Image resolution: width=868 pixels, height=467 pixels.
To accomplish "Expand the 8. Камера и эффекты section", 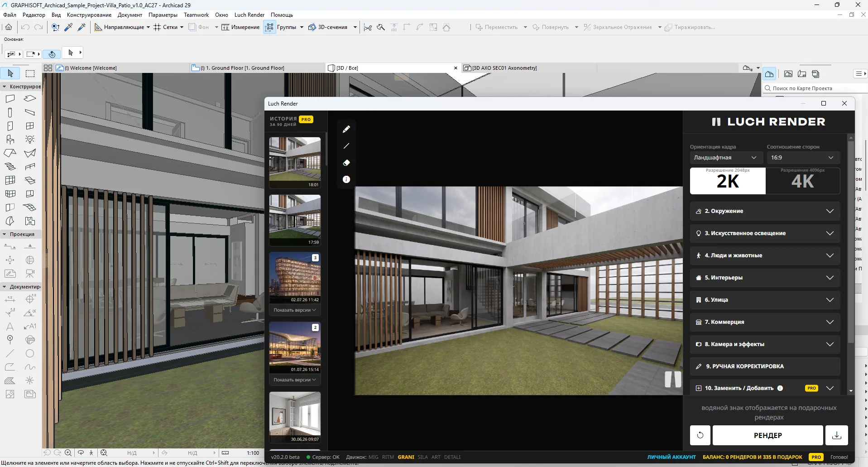I will 765,344.
